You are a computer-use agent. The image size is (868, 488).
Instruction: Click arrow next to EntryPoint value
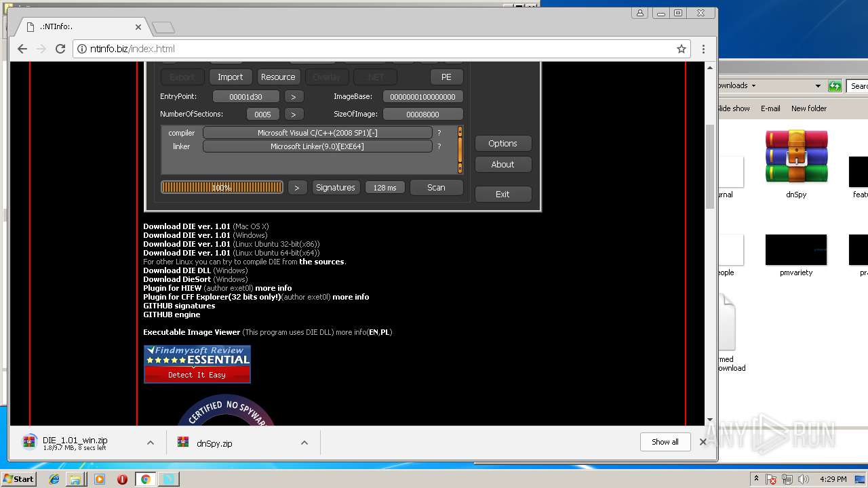[294, 97]
